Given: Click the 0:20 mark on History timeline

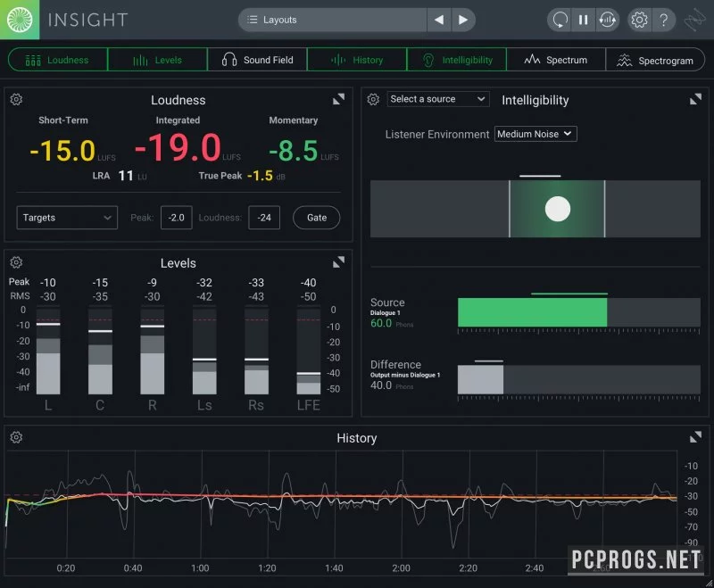Looking at the screenshot, I should (x=66, y=568).
